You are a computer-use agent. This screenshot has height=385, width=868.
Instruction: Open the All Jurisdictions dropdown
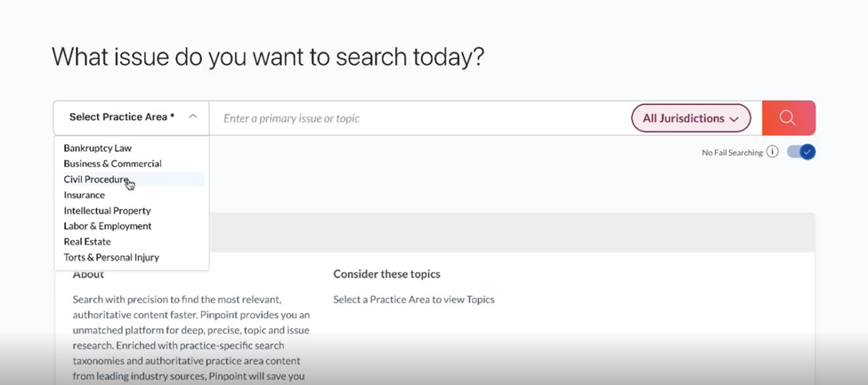[691, 118]
